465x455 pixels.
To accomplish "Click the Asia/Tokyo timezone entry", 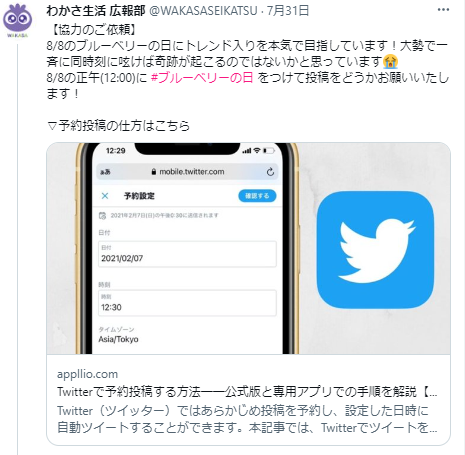I will tap(118, 339).
